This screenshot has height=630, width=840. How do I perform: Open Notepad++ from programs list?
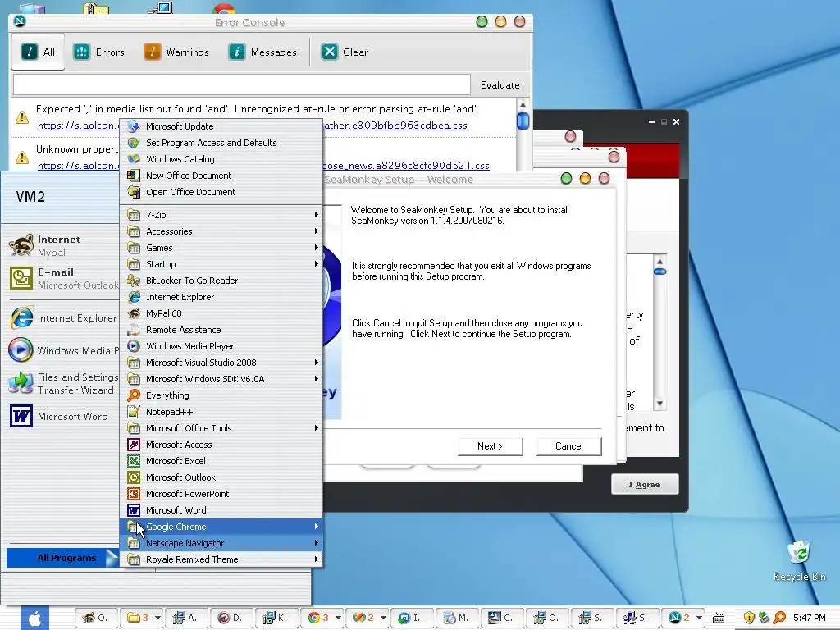(x=221, y=412)
